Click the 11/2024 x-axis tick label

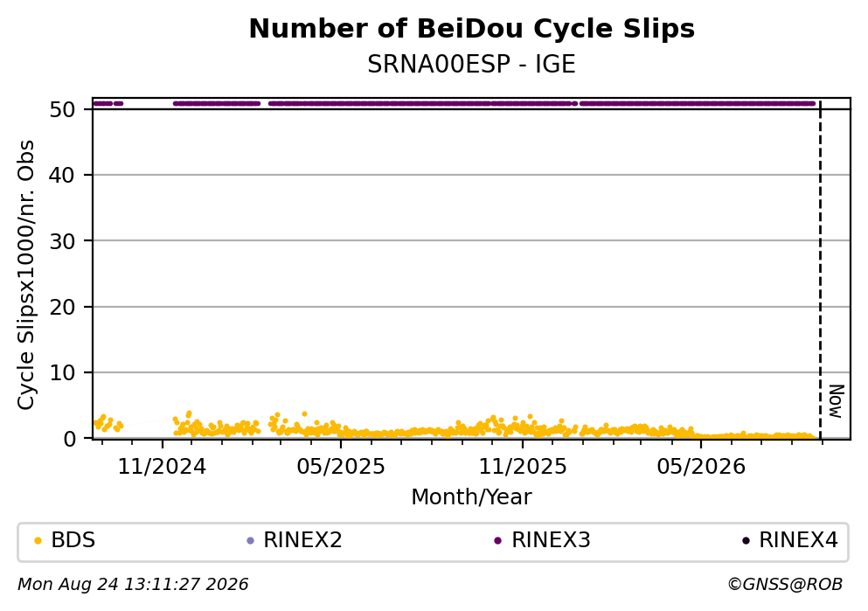pos(162,467)
